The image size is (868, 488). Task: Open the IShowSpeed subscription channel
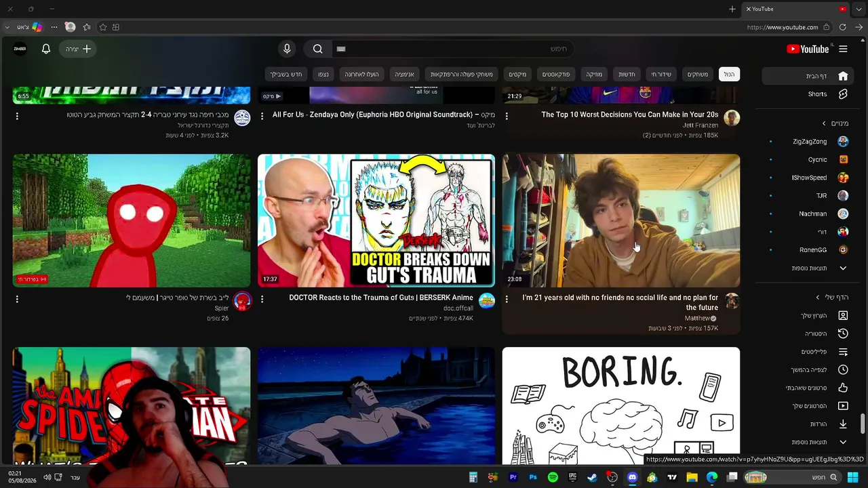pyautogui.click(x=808, y=178)
